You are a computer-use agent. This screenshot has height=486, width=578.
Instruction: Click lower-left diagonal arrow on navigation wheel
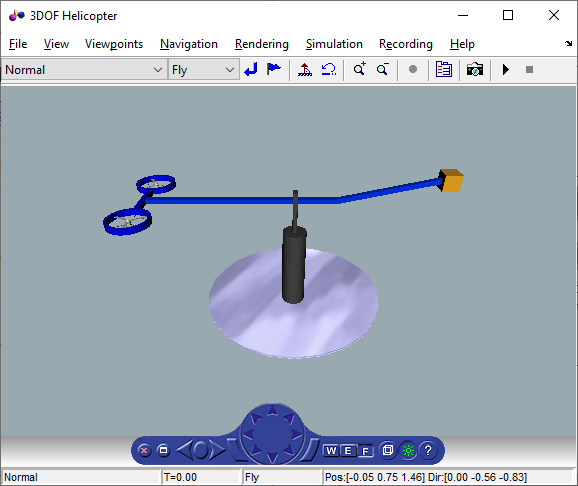point(255,450)
